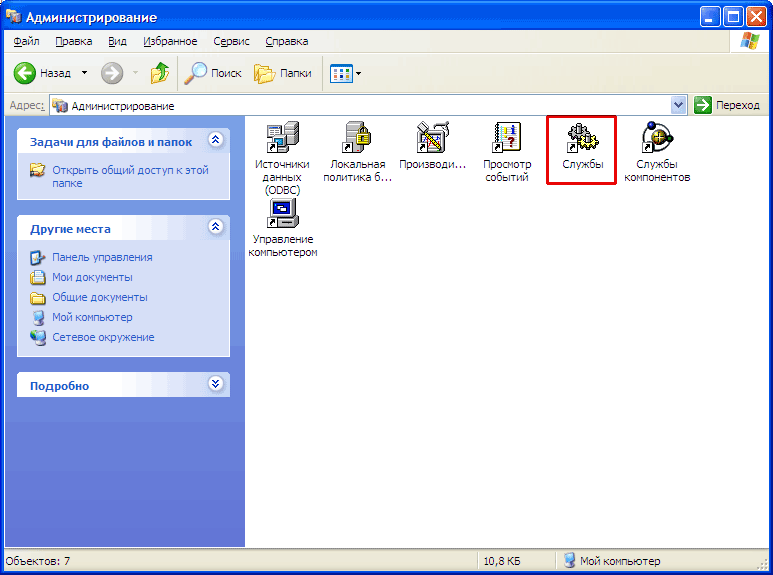Collapse the Другие места panel
Screen dimensions: 773x575
pos(215,226)
